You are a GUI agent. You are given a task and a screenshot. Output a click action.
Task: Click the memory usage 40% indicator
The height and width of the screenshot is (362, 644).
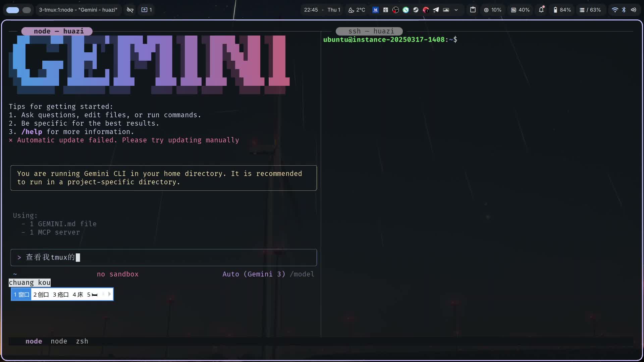click(520, 10)
